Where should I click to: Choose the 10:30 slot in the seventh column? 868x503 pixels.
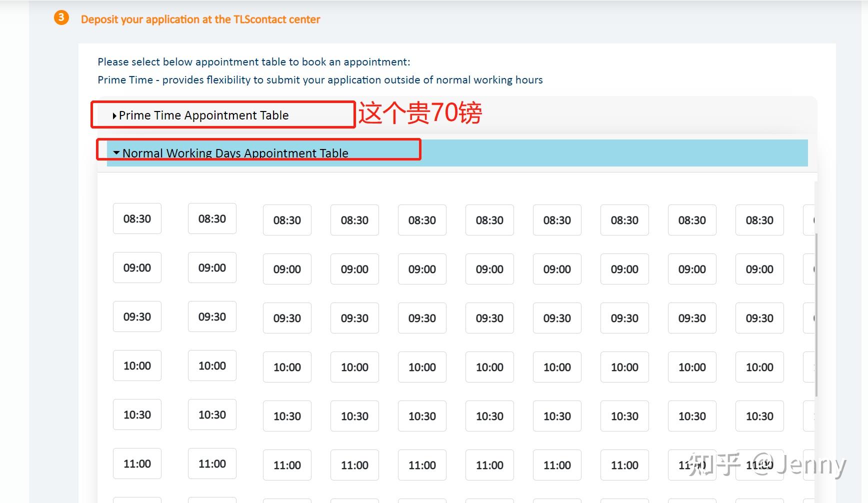point(557,416)
